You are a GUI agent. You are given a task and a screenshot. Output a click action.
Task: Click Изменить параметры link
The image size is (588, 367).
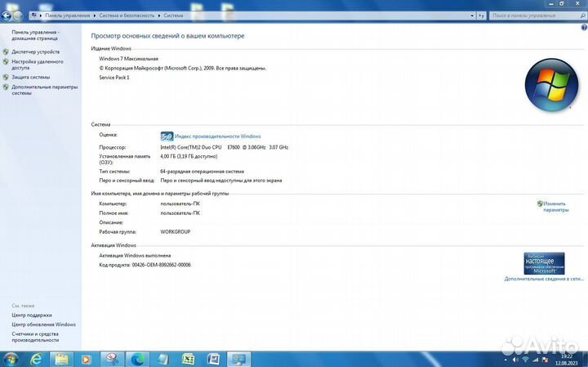[x=556, y=207]
